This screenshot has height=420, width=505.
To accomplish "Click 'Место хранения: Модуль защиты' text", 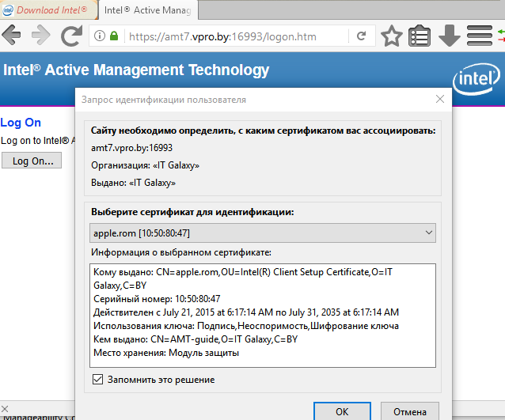I will 166,353.
